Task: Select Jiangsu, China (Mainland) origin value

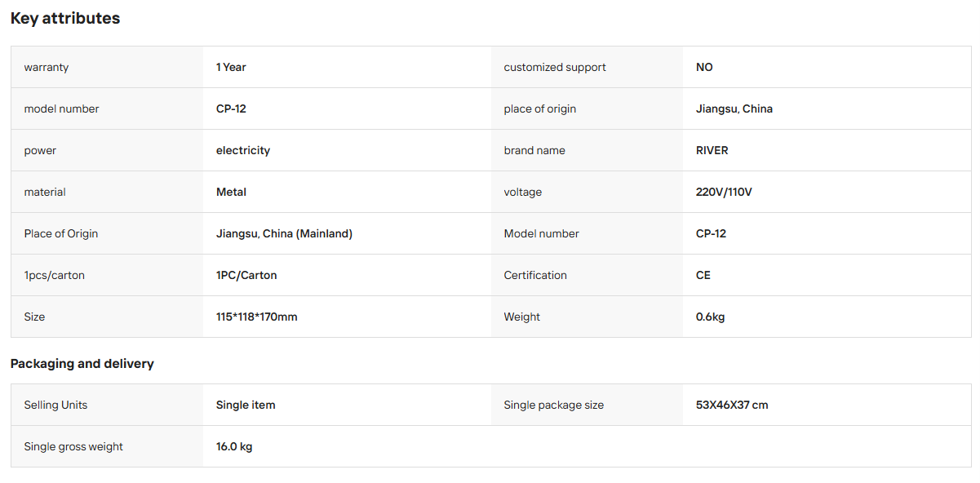Action: pos(284,233)
